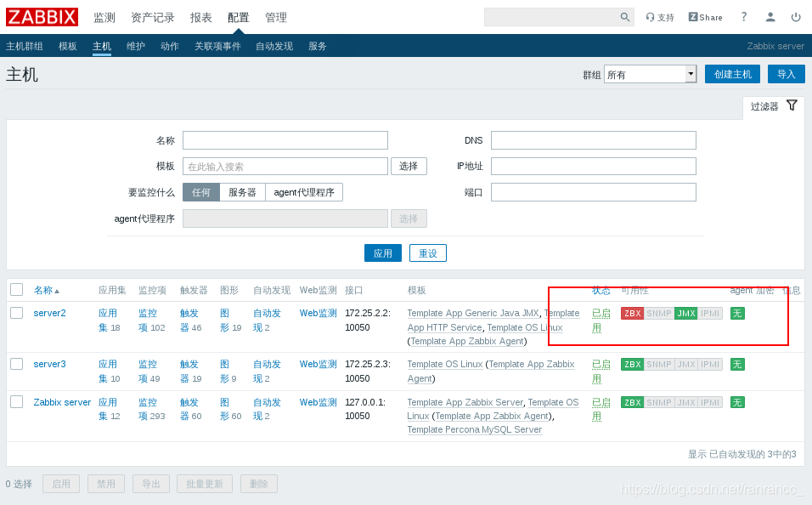Click the ZBX badge for Zabbix server
812x505 pixels.
point(632,402)
